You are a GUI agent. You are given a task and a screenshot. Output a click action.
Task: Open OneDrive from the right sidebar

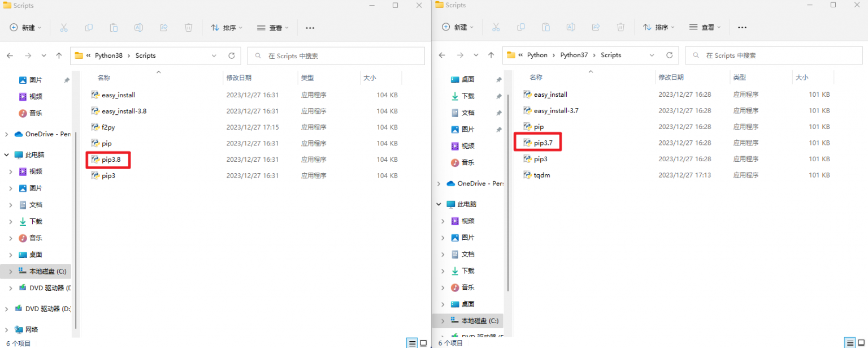coord(476,183)
